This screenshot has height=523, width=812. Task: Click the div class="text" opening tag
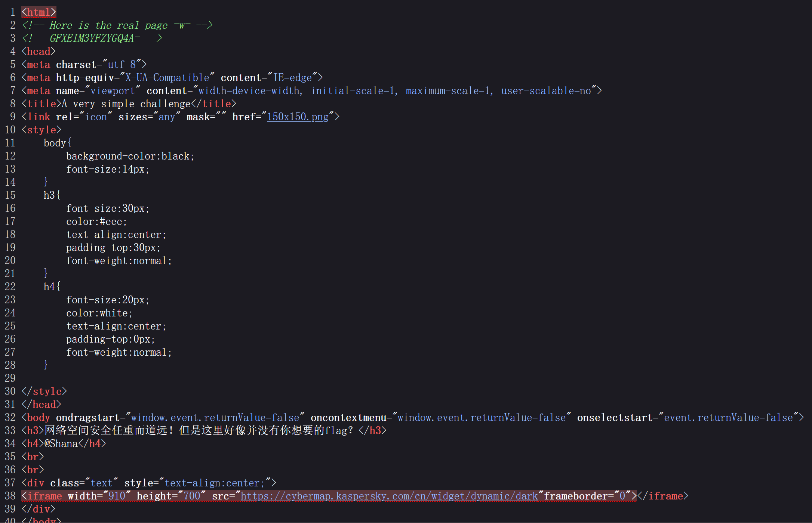pyautogui.click(x=70, y=483)
